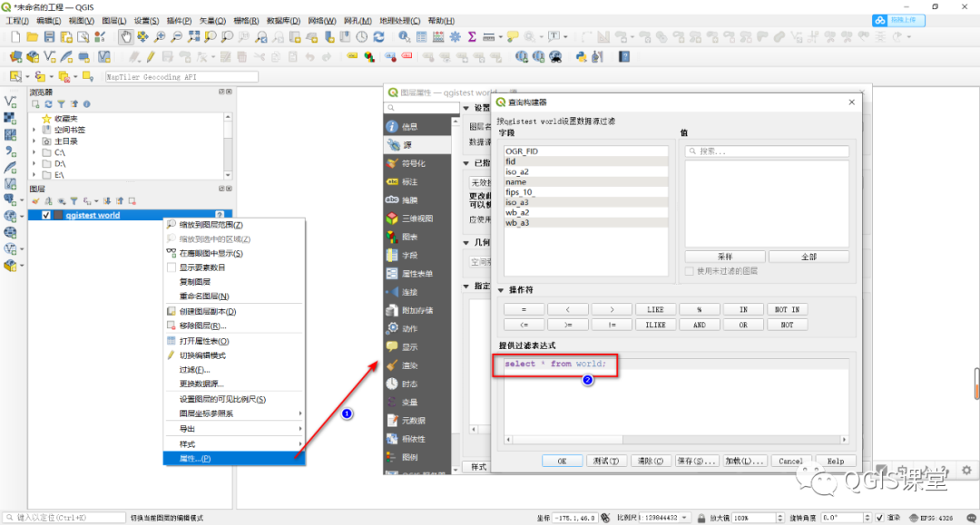The height and width of the screenshot is (525, 980).
Task: Open the 导出 submenu arrow
Action: pos(300,429)
